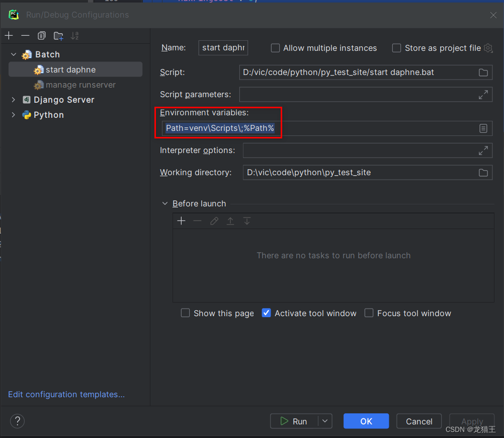
Task: Expand the Script parameters field
Action: point(483,94)
